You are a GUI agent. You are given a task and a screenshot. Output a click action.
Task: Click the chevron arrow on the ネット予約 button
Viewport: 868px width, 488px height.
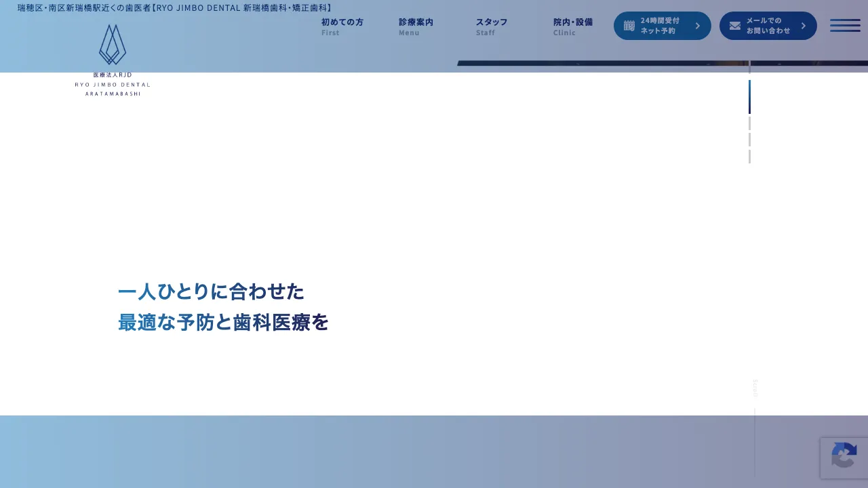698,26
